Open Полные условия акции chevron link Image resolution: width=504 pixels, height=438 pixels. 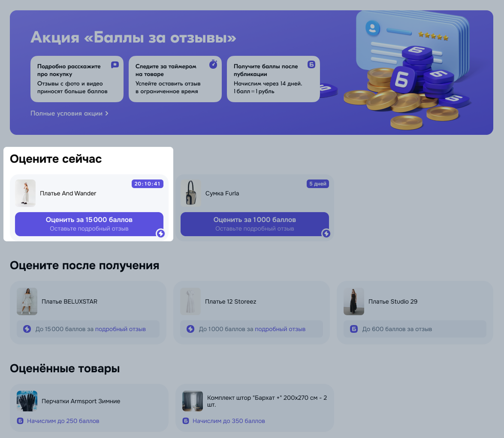pos(69,113)
